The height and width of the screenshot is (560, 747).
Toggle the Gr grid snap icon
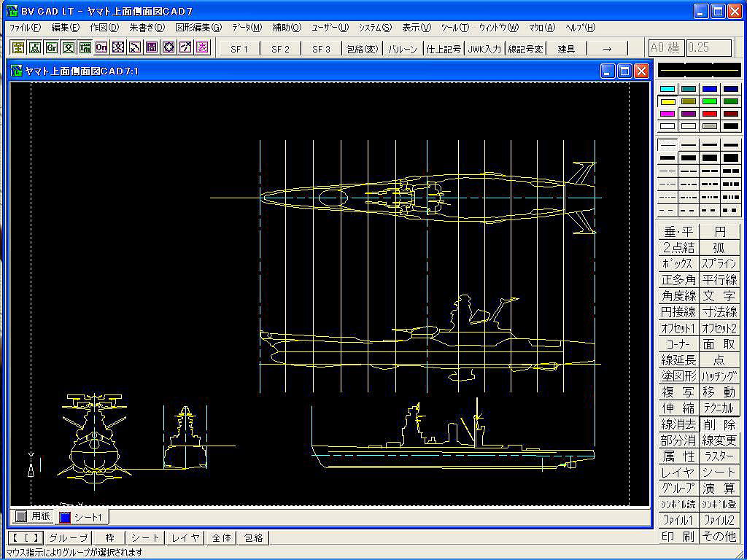click(52, 47)
